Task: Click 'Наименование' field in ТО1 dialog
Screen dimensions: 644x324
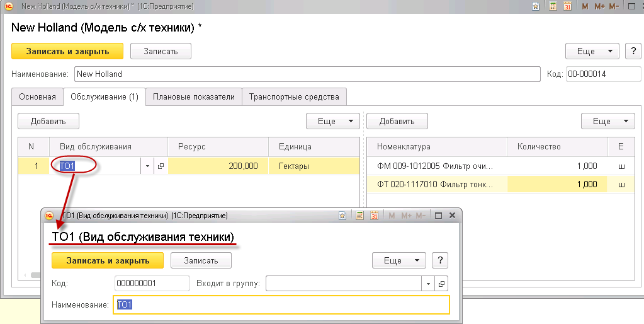Action: coord(281,304)
